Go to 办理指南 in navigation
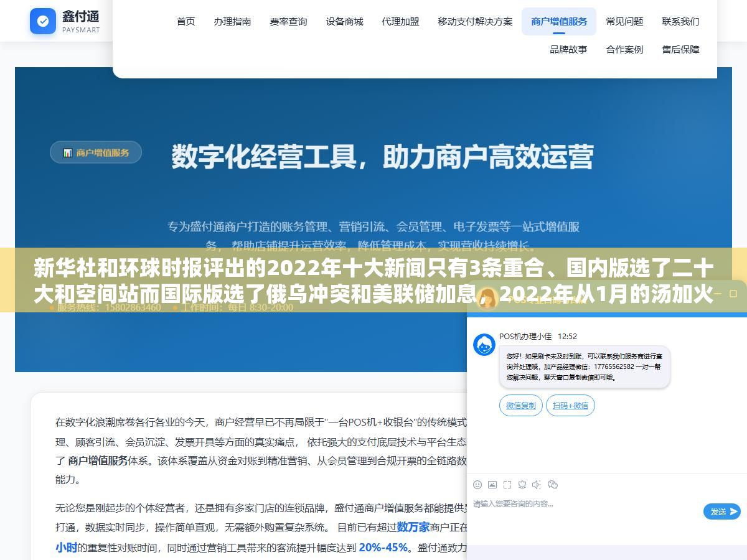 [232, 21]
